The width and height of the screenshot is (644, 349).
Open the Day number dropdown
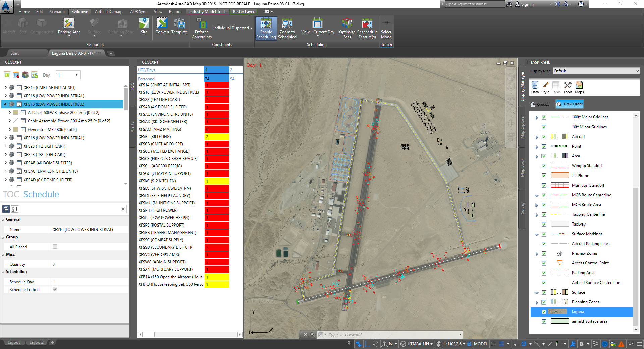point(76,75)
